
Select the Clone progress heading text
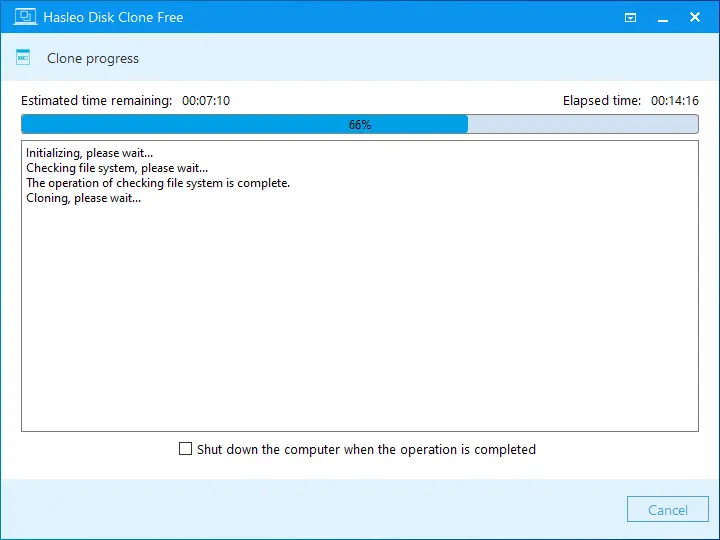coord(93,58)
